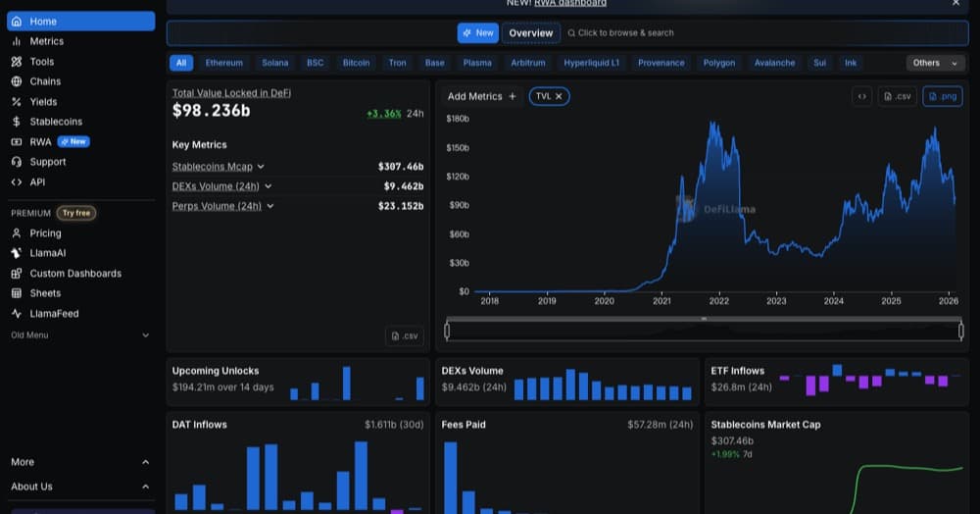The height and width of the screenshot is (514, 980).
Task: Filter by Avalanche chain
Action: click(775, 63)
